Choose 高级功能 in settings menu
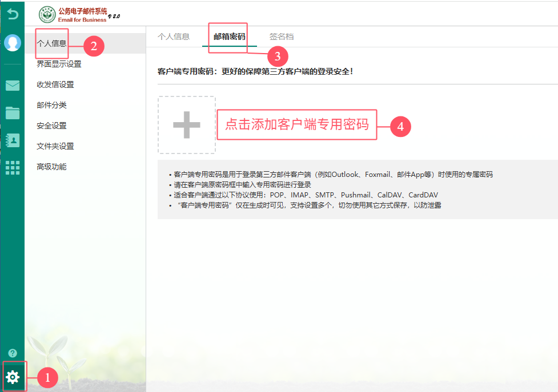Image resolution: width=558 pixels, height=392 pixels. [51, 167]
